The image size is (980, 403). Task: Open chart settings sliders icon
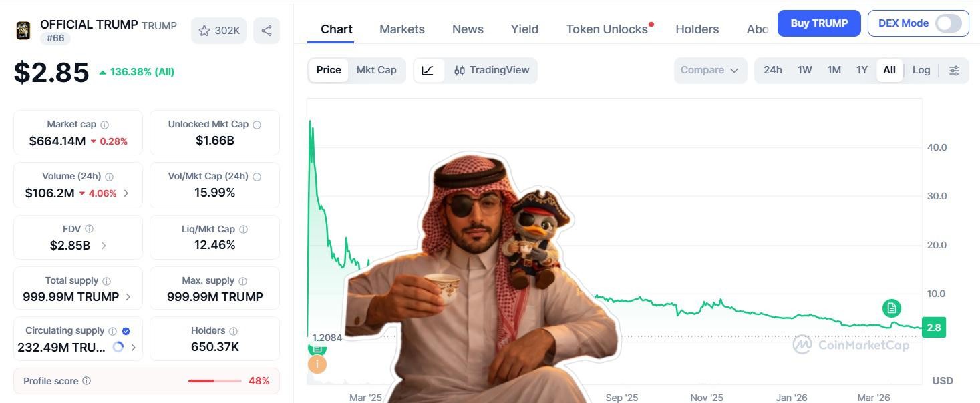(x=954, y=70)
